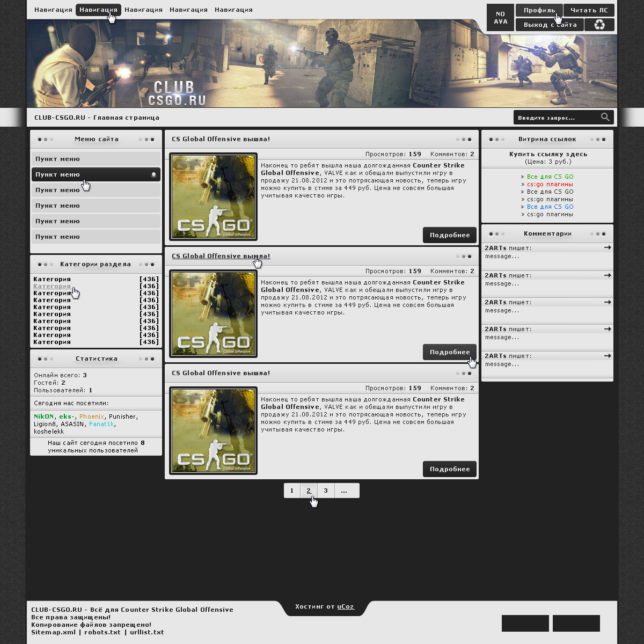The width and height of the screenshot is (644, 644).
Task: Click the arrow icon of the bottommost 2ARTs comment
Action: pyautogui.click(x=608, y=356)
